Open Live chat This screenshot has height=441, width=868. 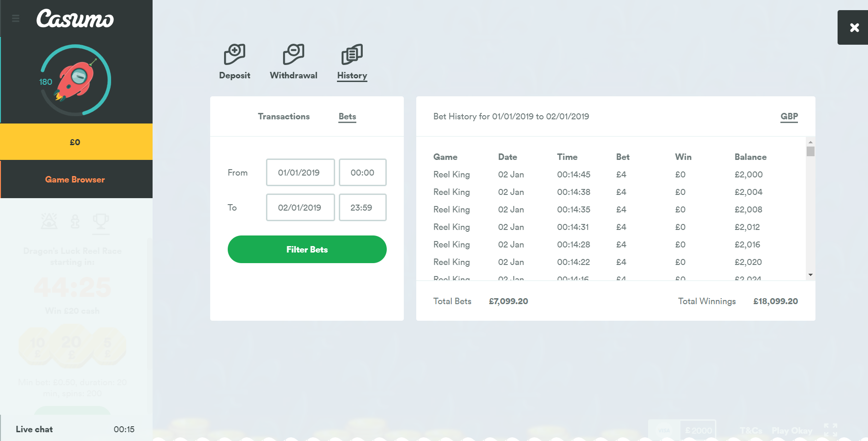(x=35, y=429)
